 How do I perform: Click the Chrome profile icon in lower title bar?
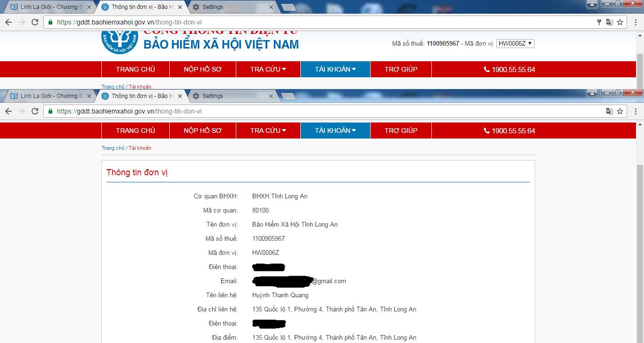tap(592, 92)
